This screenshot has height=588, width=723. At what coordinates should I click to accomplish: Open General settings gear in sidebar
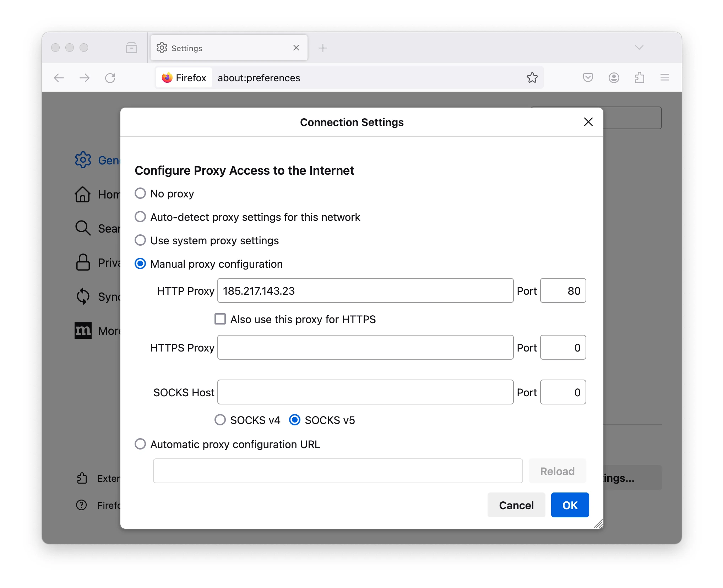pos(83,160)
